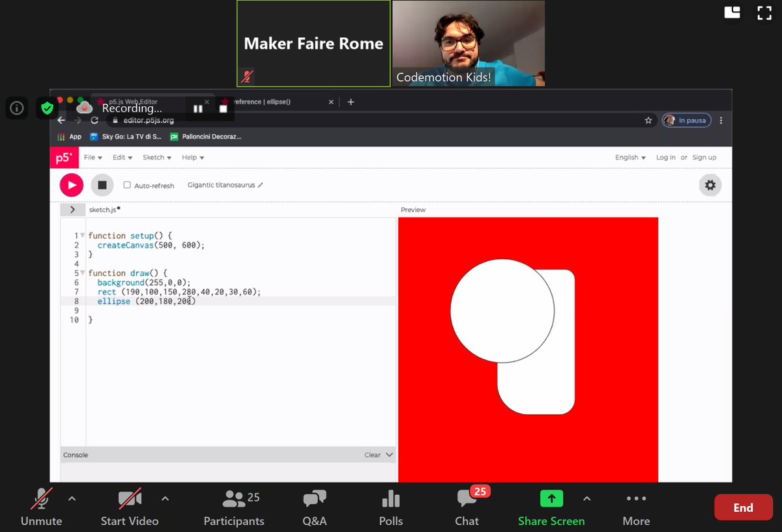
Task: Switch Zoom to gallery view layout
Action: click(x=732, y=12)
